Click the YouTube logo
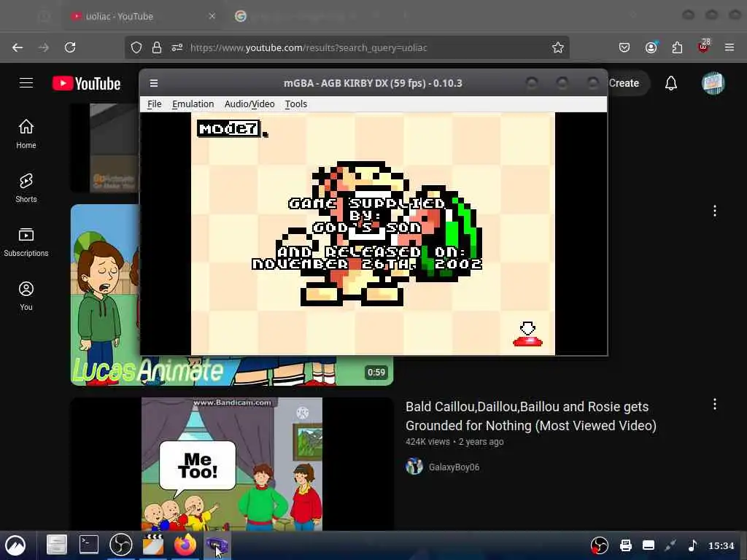Screen dimensions: 747x560 [86, 83]
